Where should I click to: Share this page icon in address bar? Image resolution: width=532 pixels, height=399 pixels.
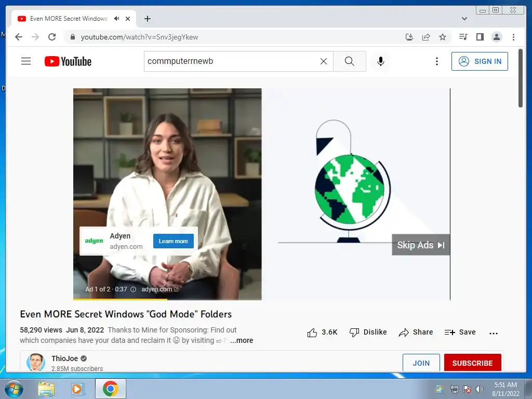click(x=426, y=37)
